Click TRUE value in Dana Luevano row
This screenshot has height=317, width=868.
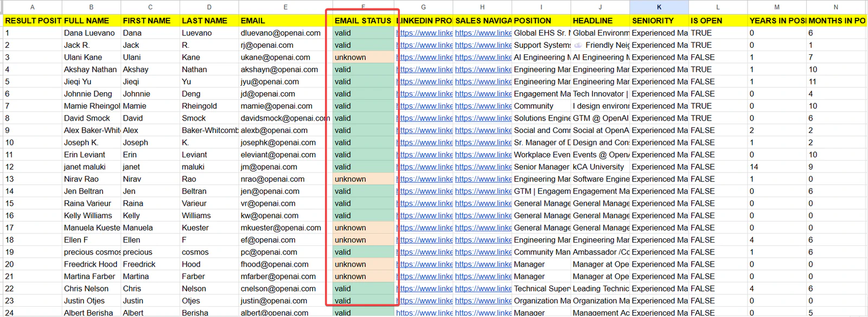point(718,33)
